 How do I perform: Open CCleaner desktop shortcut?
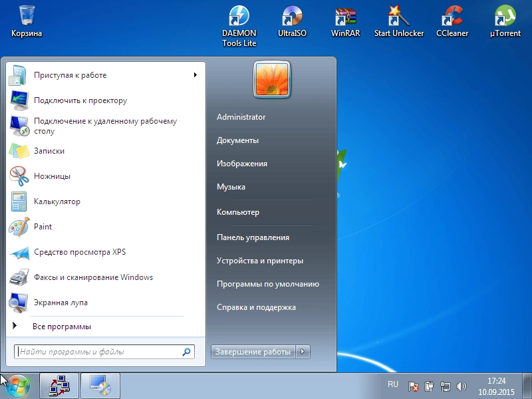452,21
